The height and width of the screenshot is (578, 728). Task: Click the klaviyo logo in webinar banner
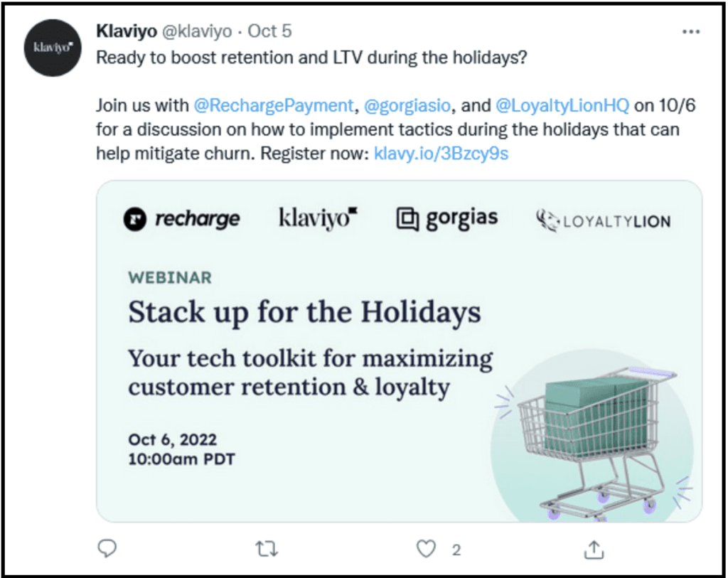[x=318, y=219]
